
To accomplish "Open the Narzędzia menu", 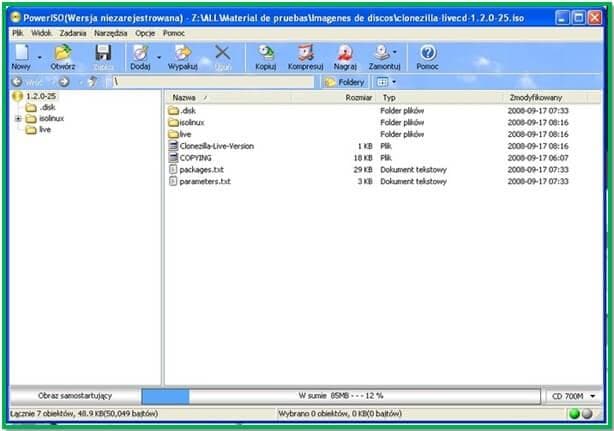I will pos(110,33).
